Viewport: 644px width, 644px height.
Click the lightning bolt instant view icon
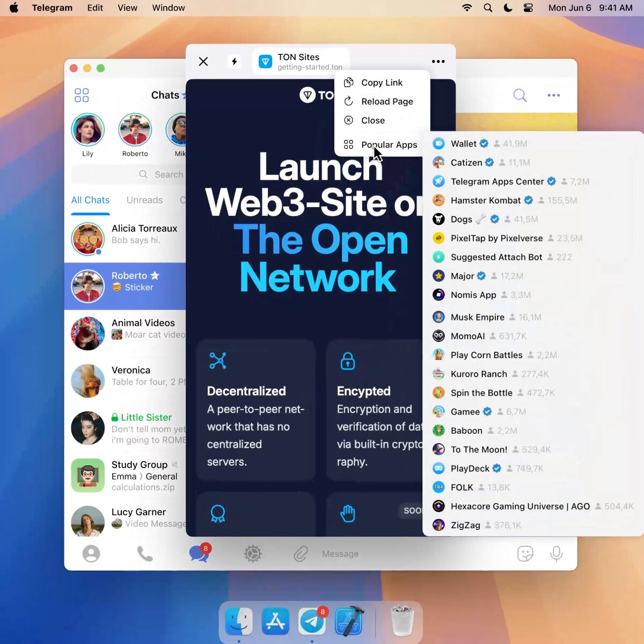click(x=235, y=61)
